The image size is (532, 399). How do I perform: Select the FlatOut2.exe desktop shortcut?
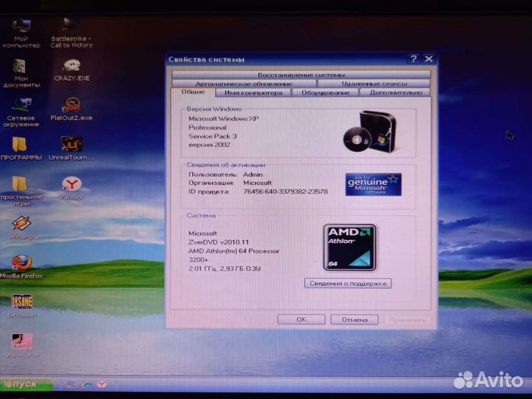(x=71, y=109)
